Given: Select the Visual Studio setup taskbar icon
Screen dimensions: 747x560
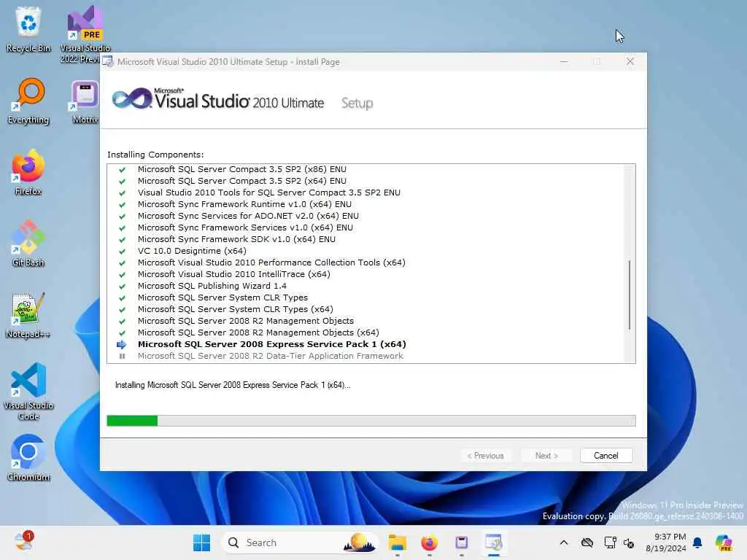Looking at the screenshot, I should click(x=494, y=542).
